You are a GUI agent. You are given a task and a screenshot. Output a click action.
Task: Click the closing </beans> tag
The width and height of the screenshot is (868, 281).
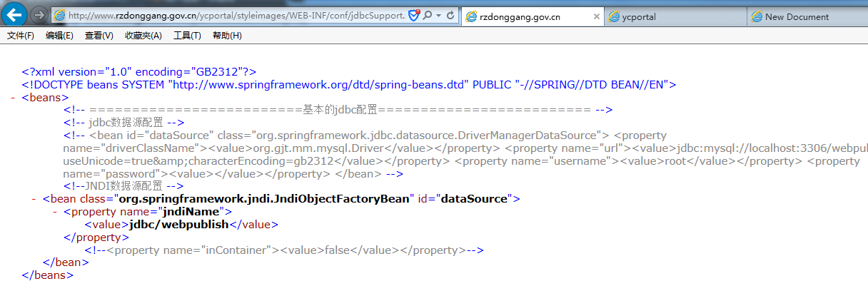(48, 275)
